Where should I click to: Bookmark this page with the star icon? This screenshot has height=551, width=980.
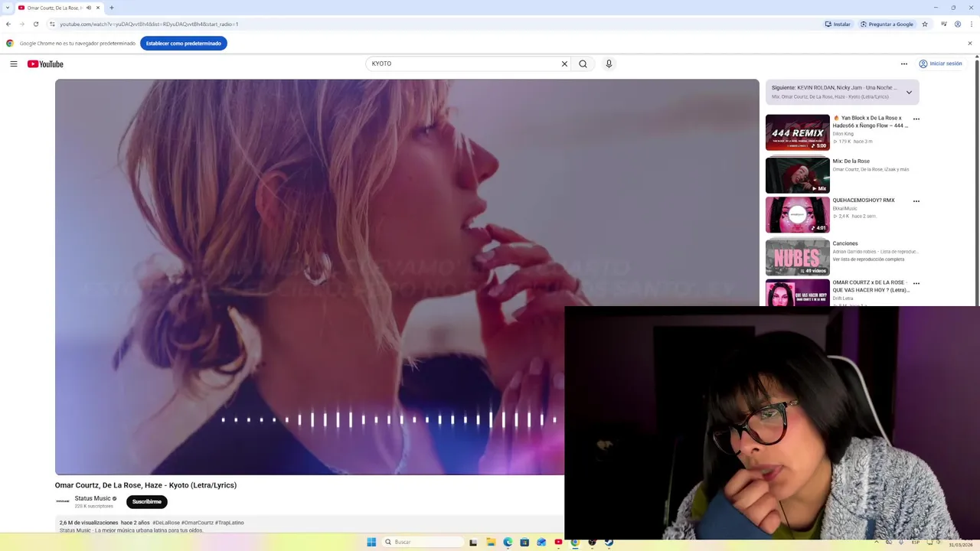click(x=925, y=24)
